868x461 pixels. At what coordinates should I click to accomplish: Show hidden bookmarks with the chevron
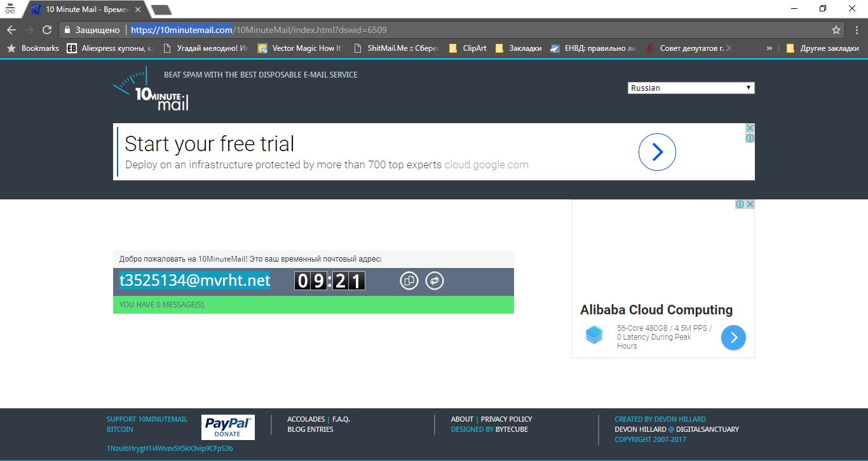(x=770, y=48)
